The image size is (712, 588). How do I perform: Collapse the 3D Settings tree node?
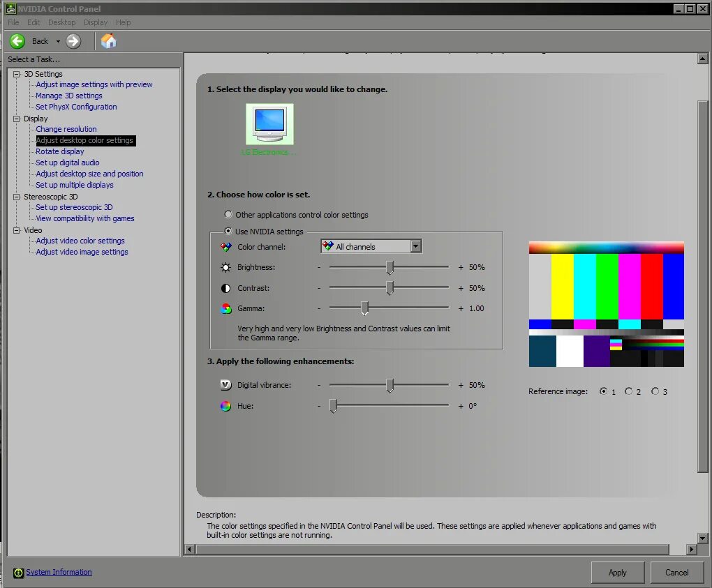[17, 74]
